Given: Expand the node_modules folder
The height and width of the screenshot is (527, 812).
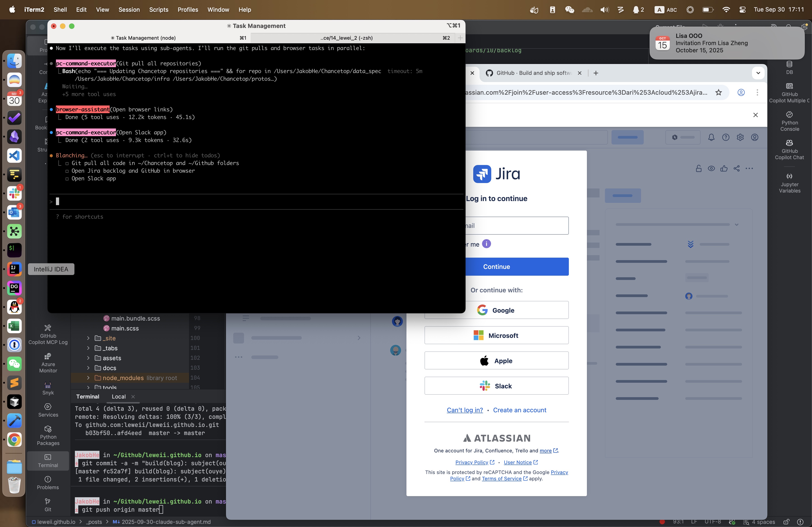Looking at the screenshot, I should (x=88, y=378).
